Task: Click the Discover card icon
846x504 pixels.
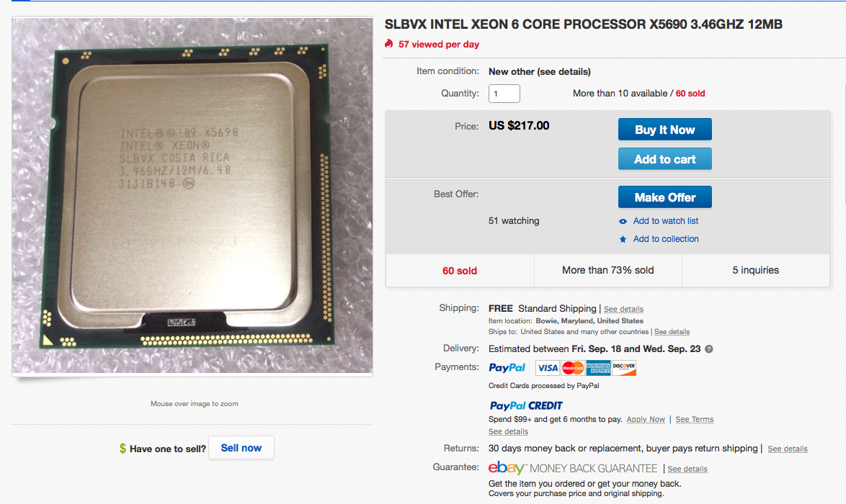Action: 624,368
